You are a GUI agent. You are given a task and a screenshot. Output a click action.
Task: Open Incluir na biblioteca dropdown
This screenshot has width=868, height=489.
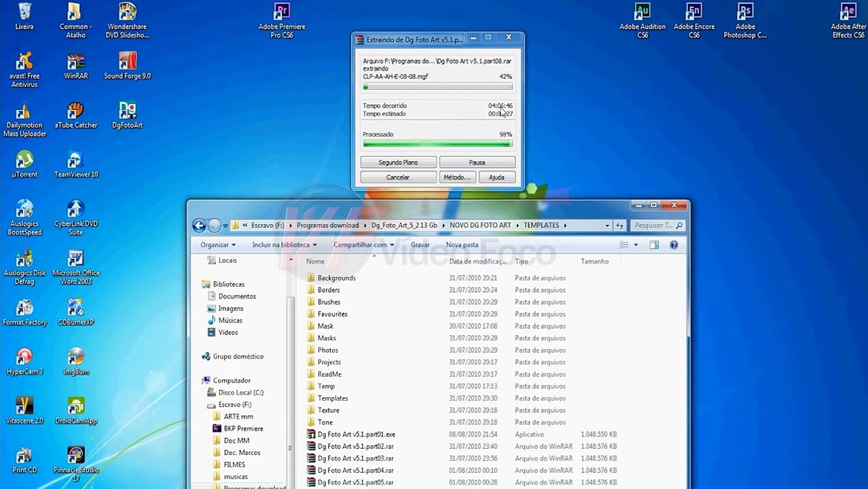click(285, 244)
